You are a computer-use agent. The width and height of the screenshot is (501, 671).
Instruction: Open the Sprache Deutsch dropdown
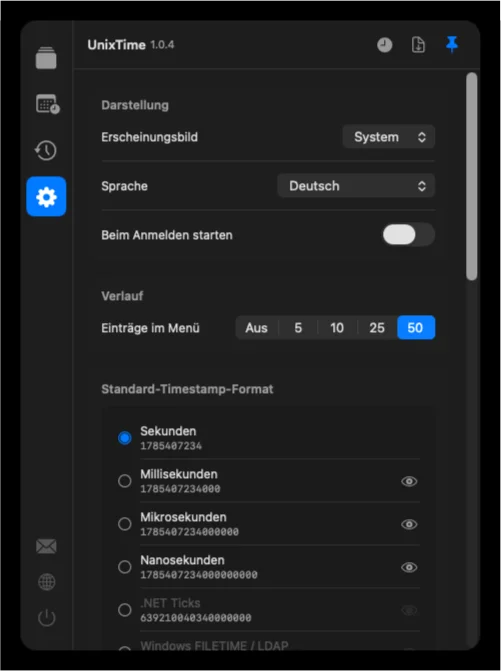(356, 186)
